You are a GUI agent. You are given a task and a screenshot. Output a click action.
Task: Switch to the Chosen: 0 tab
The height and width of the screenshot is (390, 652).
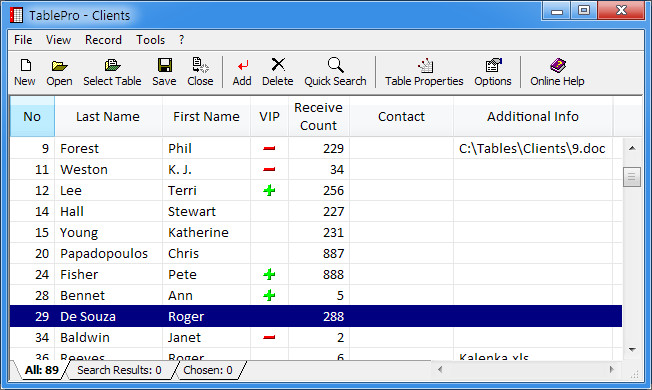pos(208,370)
